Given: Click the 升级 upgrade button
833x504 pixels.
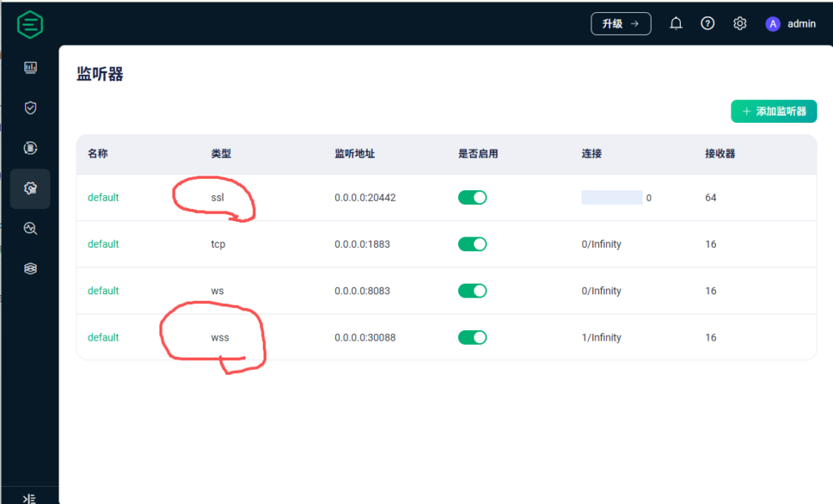Looking at the screenshot, I should click(621, 24).
